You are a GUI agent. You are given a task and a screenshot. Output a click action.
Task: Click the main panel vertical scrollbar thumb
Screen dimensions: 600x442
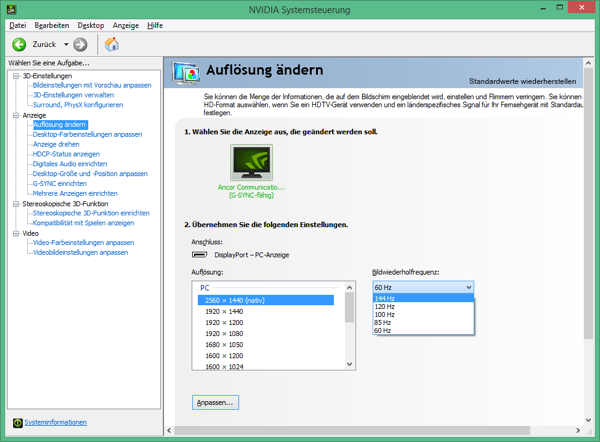click(589, 205)
